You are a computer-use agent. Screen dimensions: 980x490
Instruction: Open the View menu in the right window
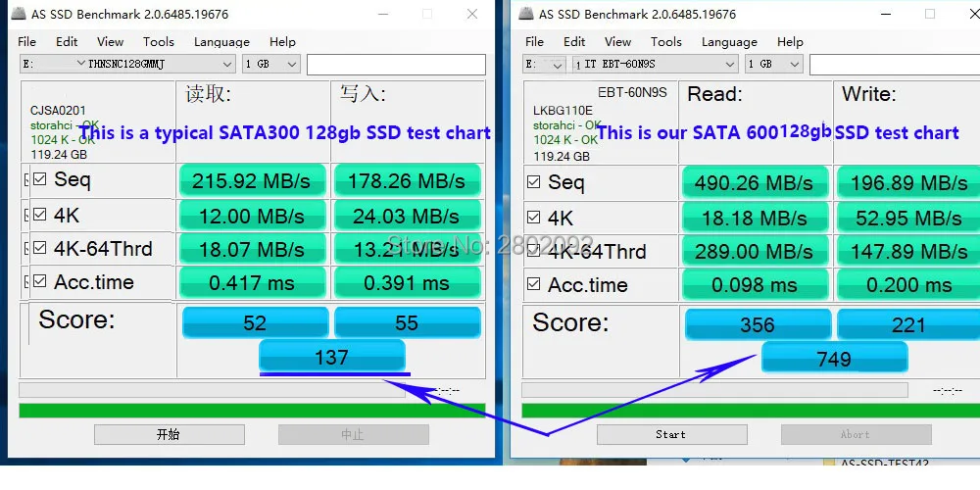click(617, 42)
